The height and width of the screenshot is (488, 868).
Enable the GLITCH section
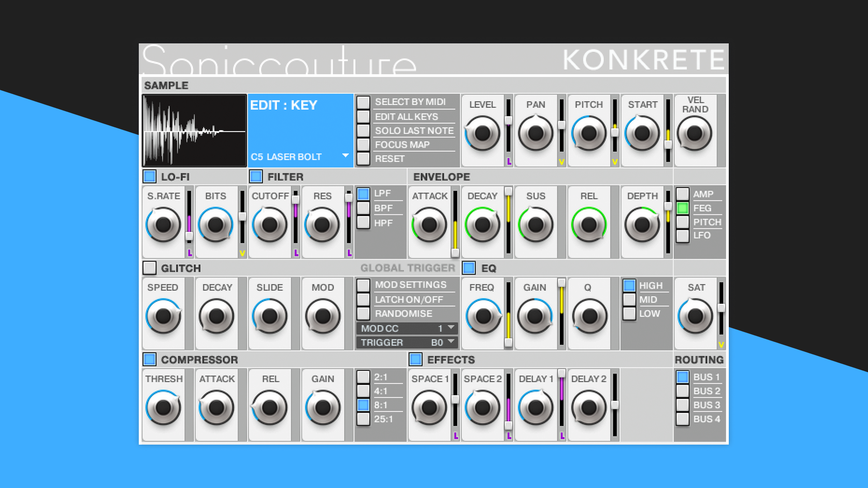[x=149, y=268]
